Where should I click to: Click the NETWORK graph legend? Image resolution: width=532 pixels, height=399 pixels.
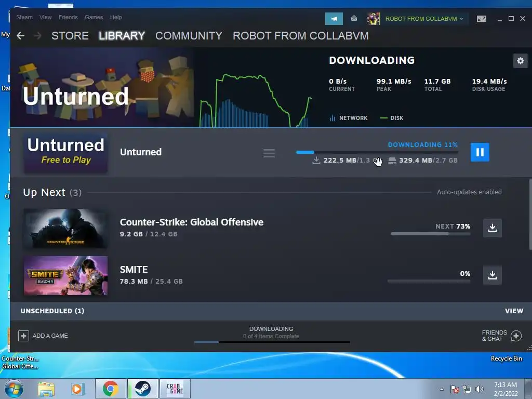pos(349,118)
